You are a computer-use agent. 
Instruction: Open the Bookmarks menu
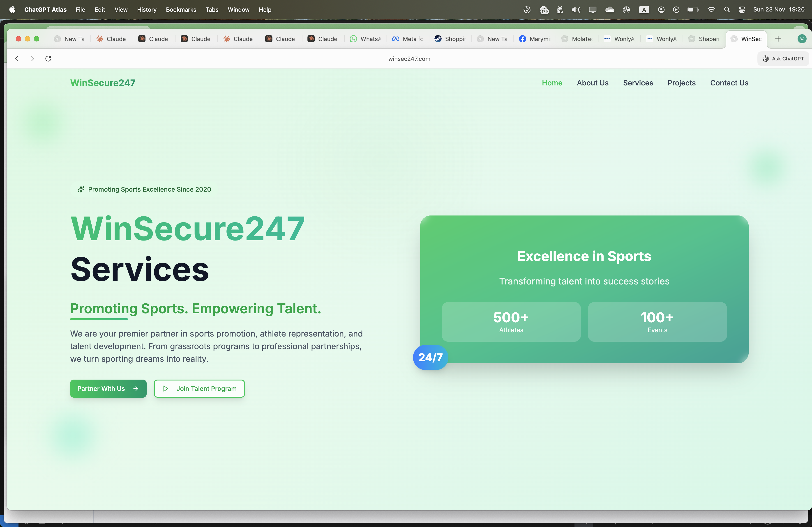pos(181,9)
